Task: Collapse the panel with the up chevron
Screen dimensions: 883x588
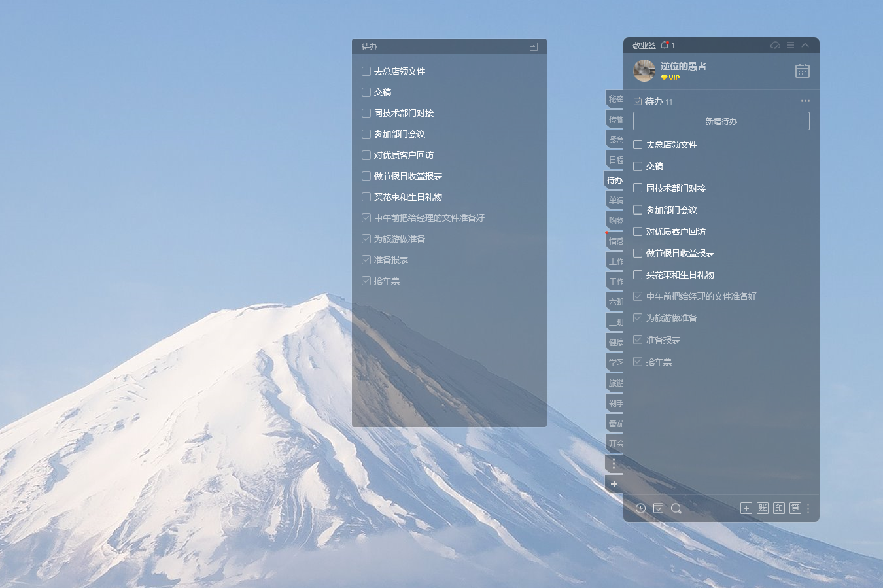Action: point(805,45)
